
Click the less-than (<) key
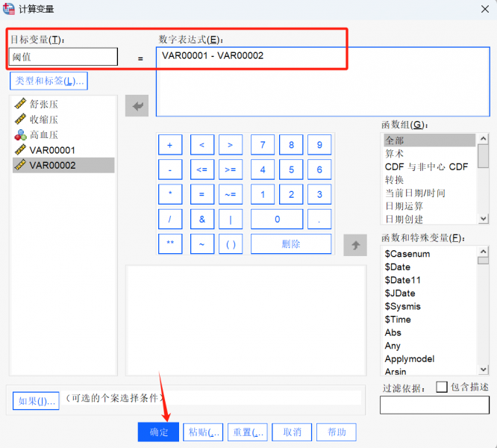pyautogui.click(x=202, y=145)
